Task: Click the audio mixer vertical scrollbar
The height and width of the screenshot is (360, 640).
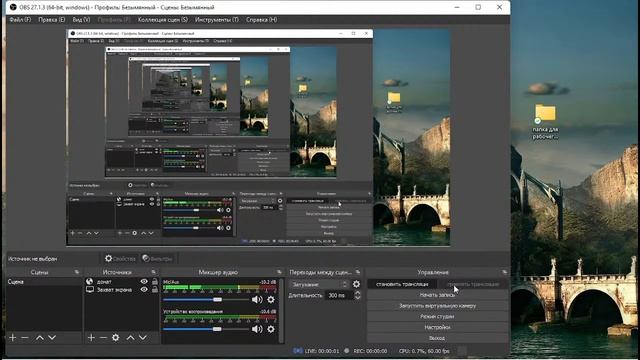Action: tap(281, 310)
